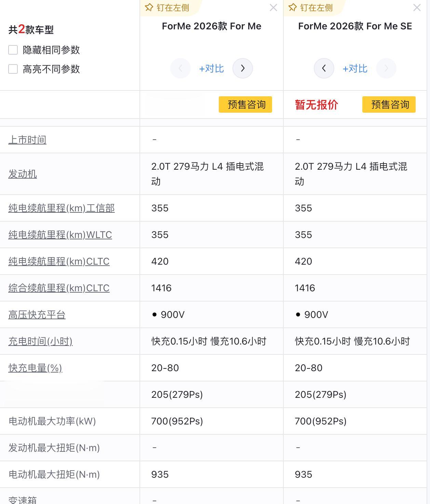Click ForMe 2026款 For Me title
The width and height of the screenshot is (430, 504).
tap(212, 26)
